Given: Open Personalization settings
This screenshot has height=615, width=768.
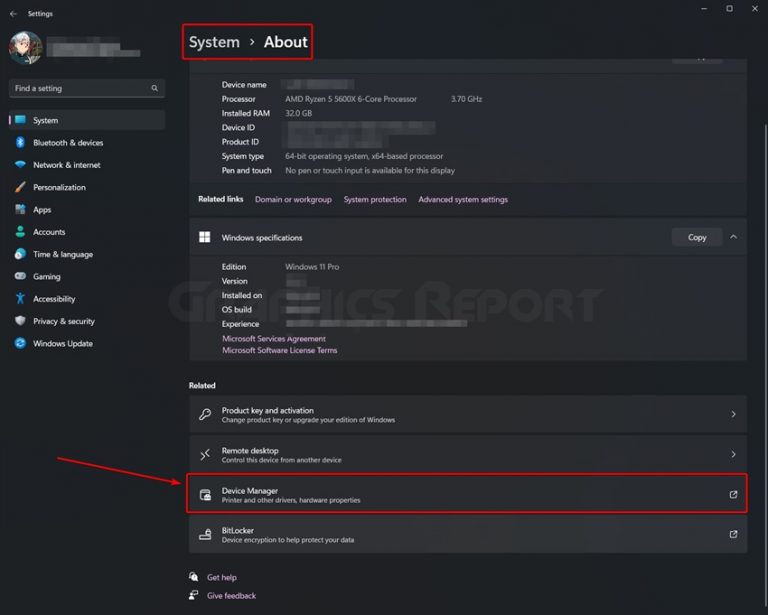Looking at the screenshot, I should 87,187.
